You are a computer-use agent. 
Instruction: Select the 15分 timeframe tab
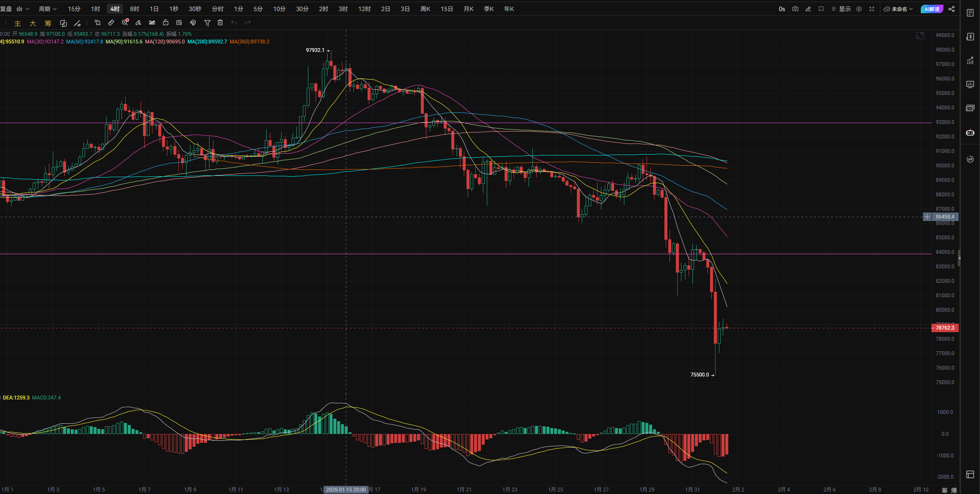click(74, 9)
